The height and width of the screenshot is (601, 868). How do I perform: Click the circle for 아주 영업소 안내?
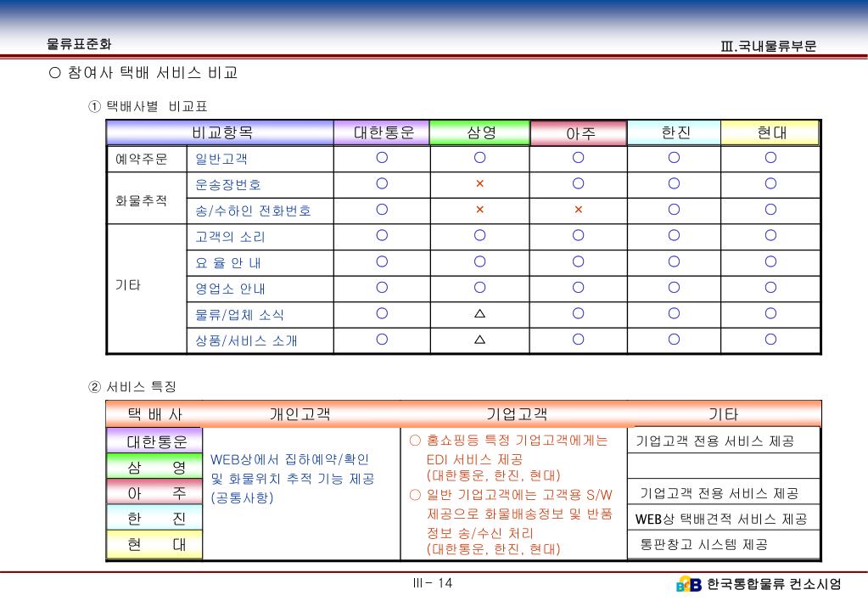pyautogui.click(x=579, y=288)
